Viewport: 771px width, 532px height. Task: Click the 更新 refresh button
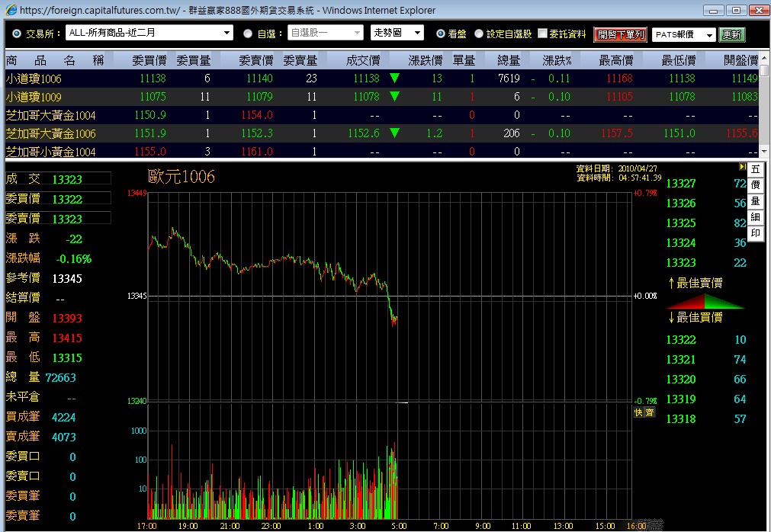coord(731,34)
